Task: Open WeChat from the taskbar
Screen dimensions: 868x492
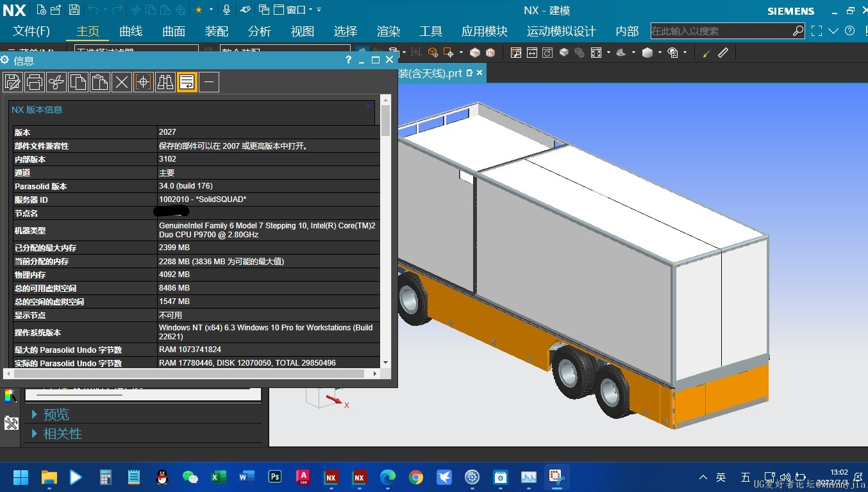Action: (190, 477)
